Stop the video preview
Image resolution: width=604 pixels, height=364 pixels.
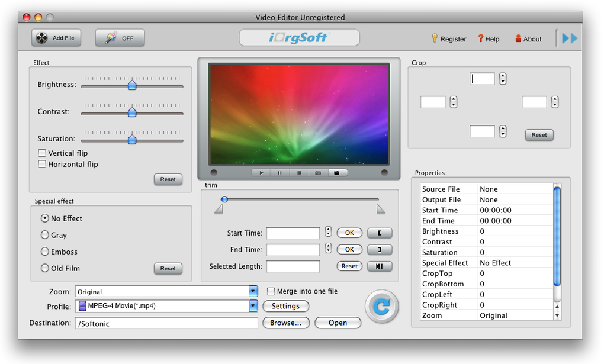[299, 173]
